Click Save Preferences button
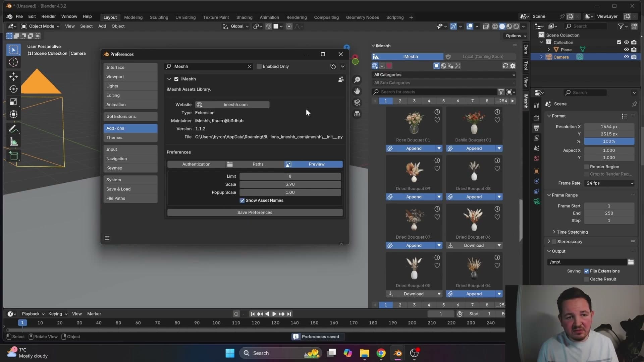 (255, 213)
